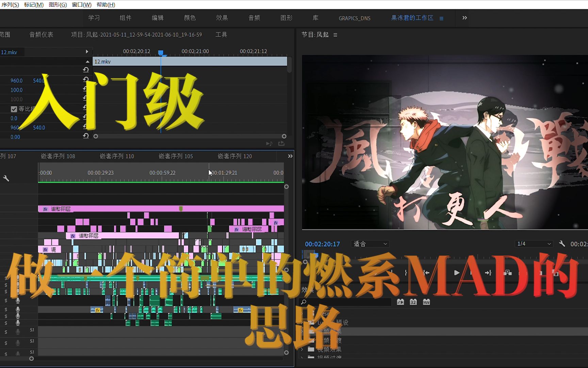Click the 960.0 position X value

coord(16,81)
